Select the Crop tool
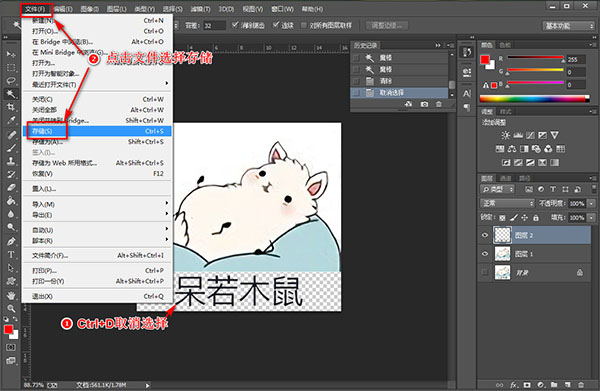 11,107
